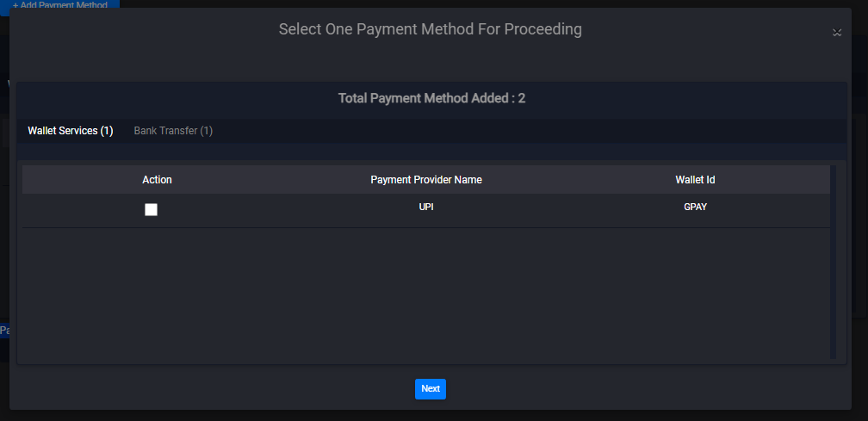Click the dialog title heading text
This screenshot has width=868, height=421.
coord(430,29)
